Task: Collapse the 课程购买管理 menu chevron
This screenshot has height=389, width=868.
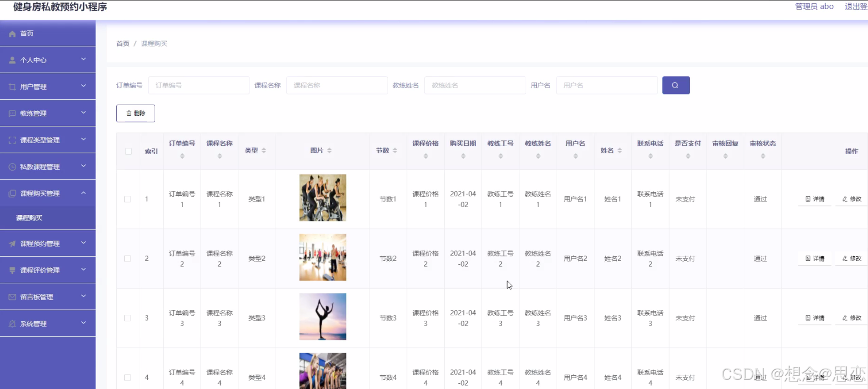Action: pyautogui.click(x=84, y=193)
